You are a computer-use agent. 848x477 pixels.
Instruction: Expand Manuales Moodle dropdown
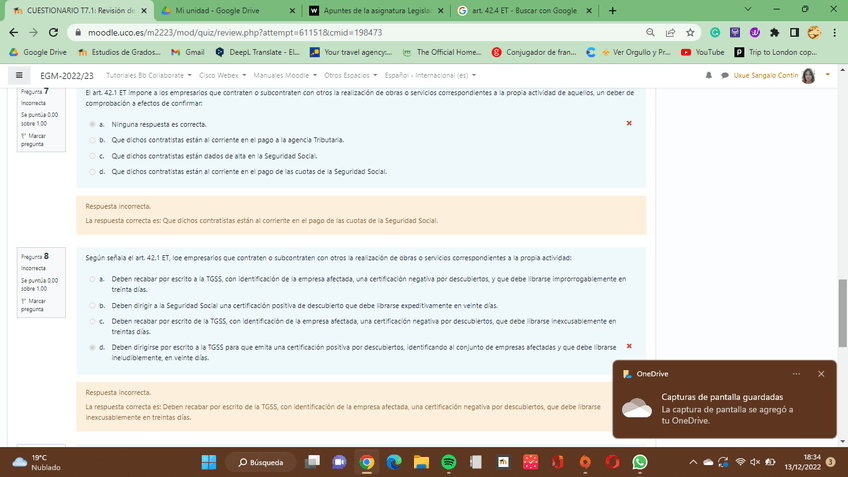pos(285,75)
